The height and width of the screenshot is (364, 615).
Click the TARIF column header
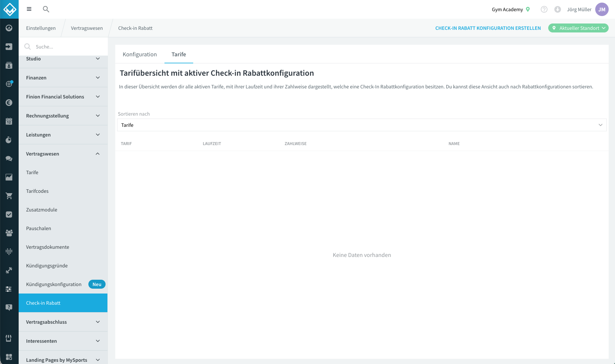126,144
